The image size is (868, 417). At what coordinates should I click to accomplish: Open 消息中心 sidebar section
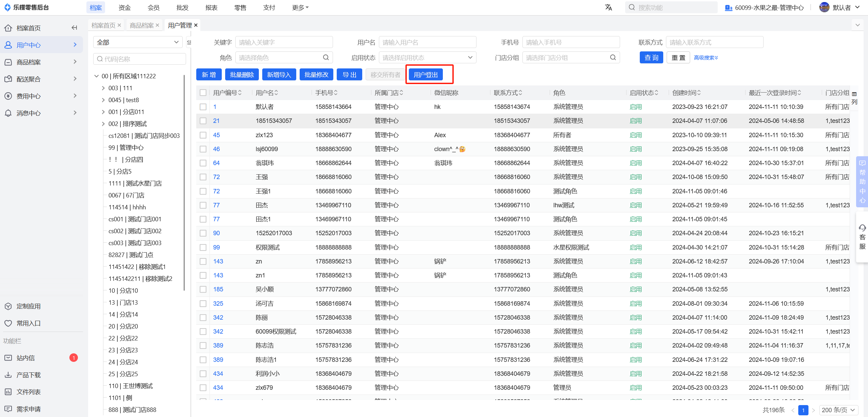(x=41, y=113)
